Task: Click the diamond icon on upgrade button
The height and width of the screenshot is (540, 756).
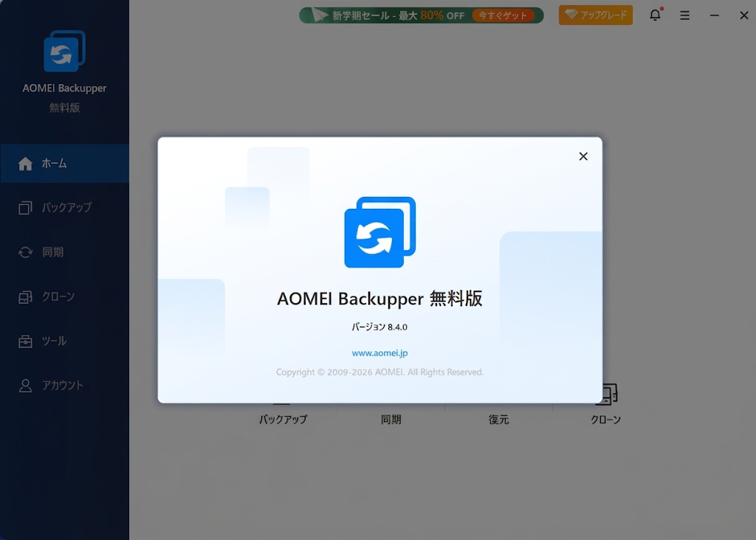Action: [571, 15]
